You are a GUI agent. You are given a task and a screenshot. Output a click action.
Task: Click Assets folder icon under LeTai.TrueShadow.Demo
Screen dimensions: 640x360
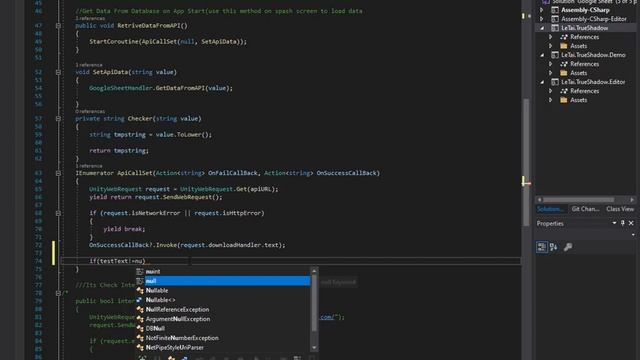[x=564, y=73]
